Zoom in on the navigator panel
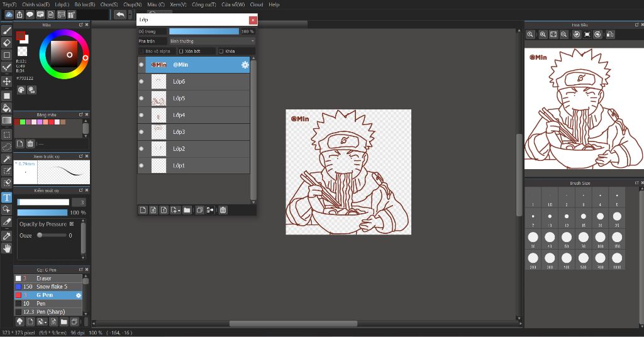Viewport: 644px width, 337px height. pyautogui.click(x=543, y=35)
